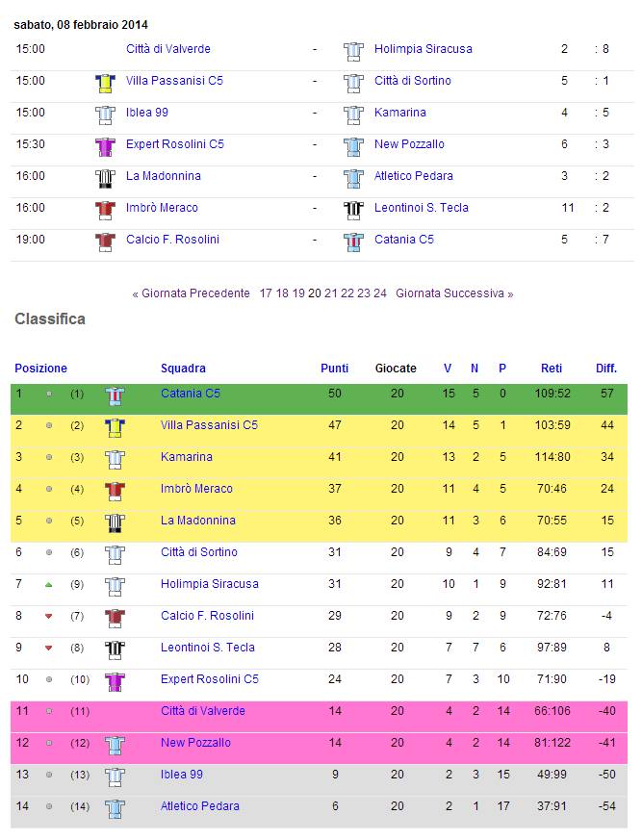Open Holimpia Siracusa link in fixtures
The width and height of the screenshot is (642, 840).
(x=424, y=49)
